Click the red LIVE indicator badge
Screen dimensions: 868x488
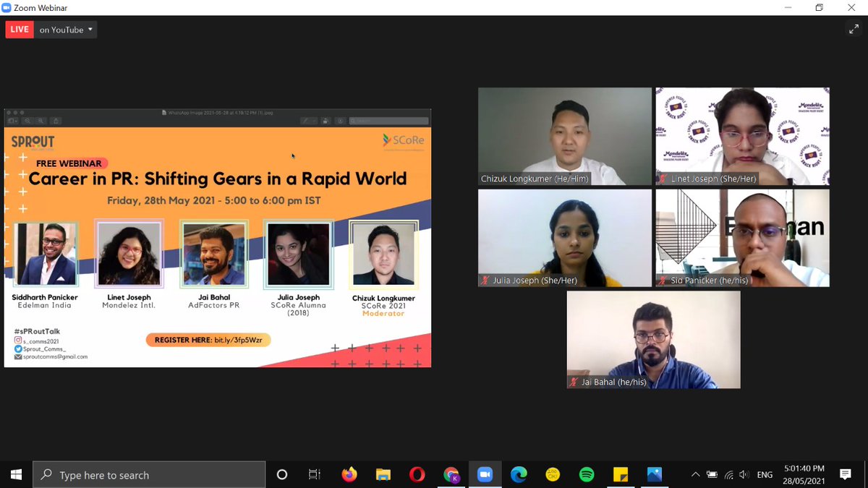[x=20, y=30]
